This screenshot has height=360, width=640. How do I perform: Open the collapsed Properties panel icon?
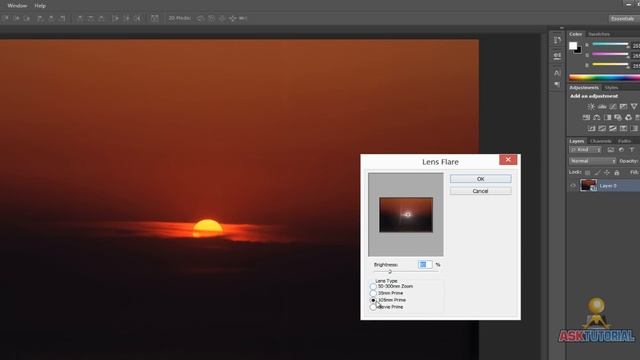point(557,56)
